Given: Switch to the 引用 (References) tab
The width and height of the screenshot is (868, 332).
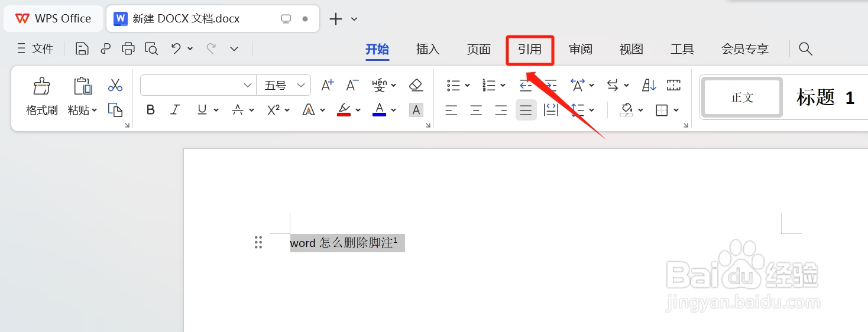Looking at the screenshot, I should 530,49.
